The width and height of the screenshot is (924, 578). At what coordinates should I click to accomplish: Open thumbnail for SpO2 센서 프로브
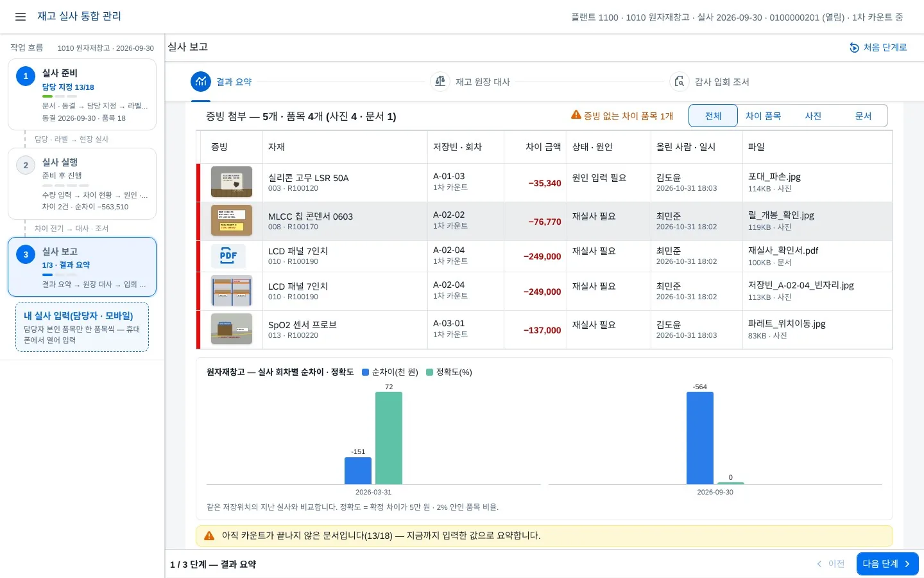coord(232,329)
